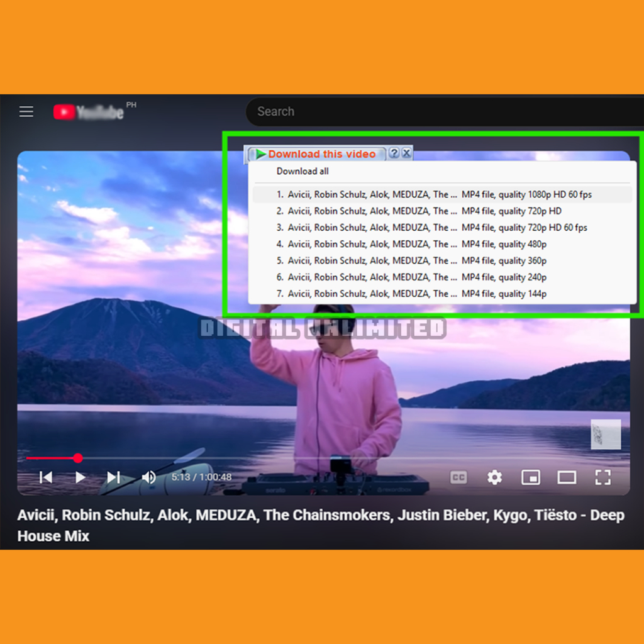This screenshot has height=644, width=644.
Task: Enter full screen mode
Action: pos(602,477)
